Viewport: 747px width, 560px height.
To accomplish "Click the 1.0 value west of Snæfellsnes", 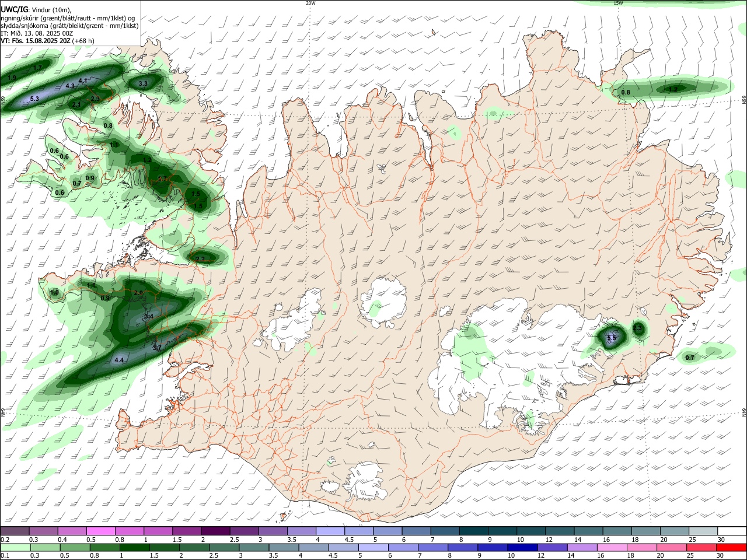I will [55, 292].
